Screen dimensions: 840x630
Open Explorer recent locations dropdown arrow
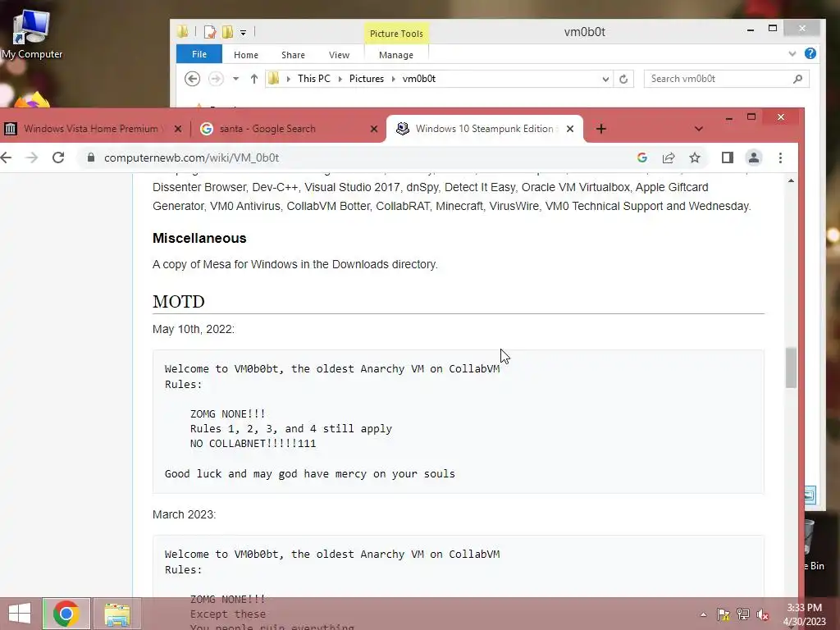coord(235,79)
